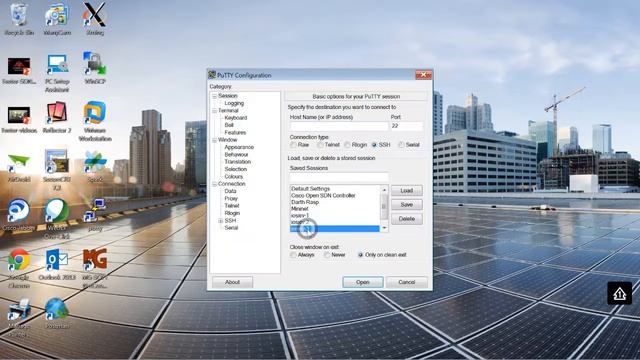Open the Colours category
Viewport: 640px width, 360px height.
tap(233, 177)
